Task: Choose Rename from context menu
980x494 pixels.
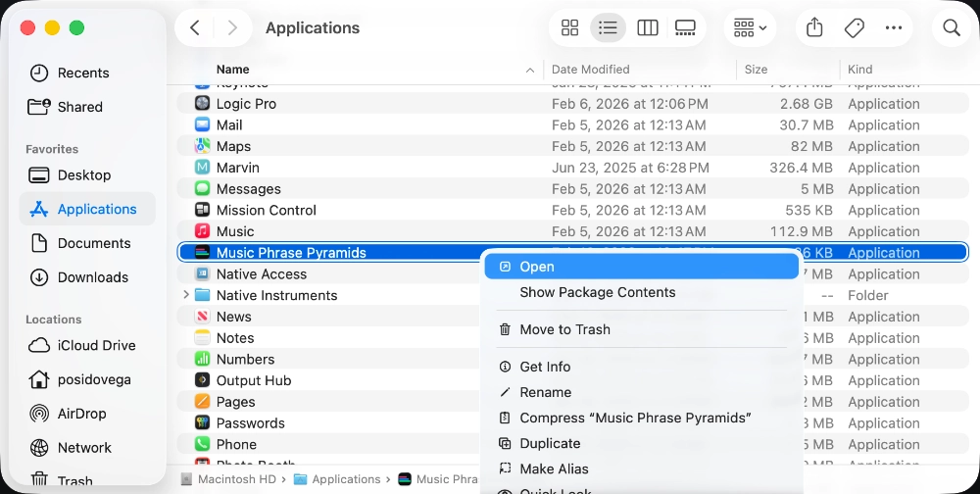Action: click(x=641, y=392)
